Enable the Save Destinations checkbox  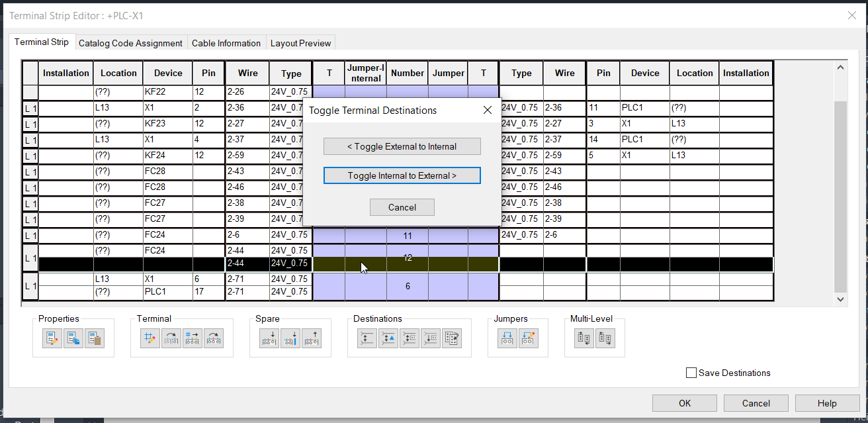(691, 373)
